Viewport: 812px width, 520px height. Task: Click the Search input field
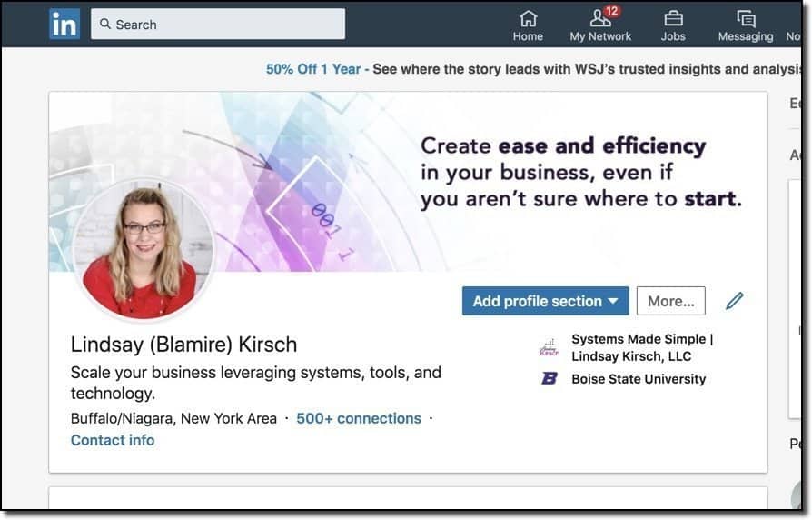218,24
